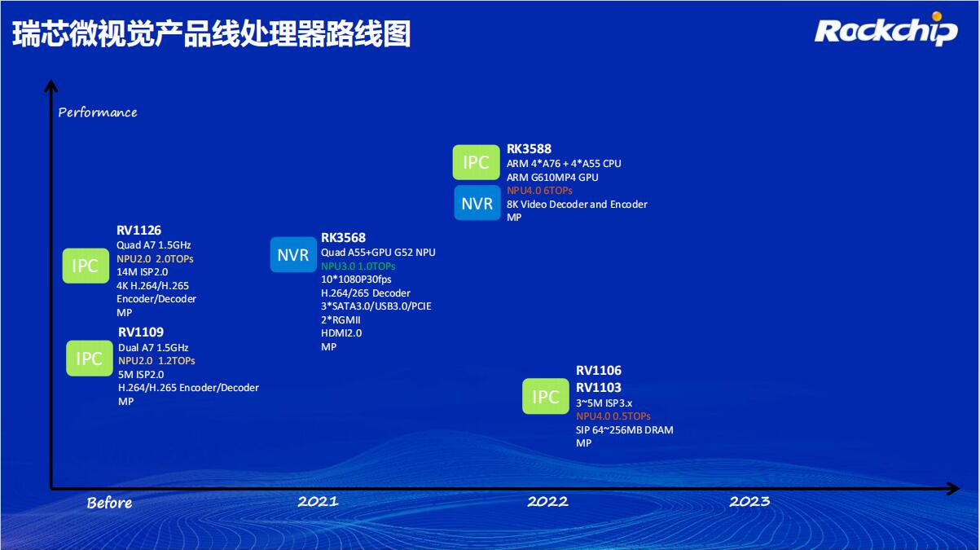This screenshot has height=550, width=980.
Task: Select the 2022 timeline label
Action: [547, 501]
